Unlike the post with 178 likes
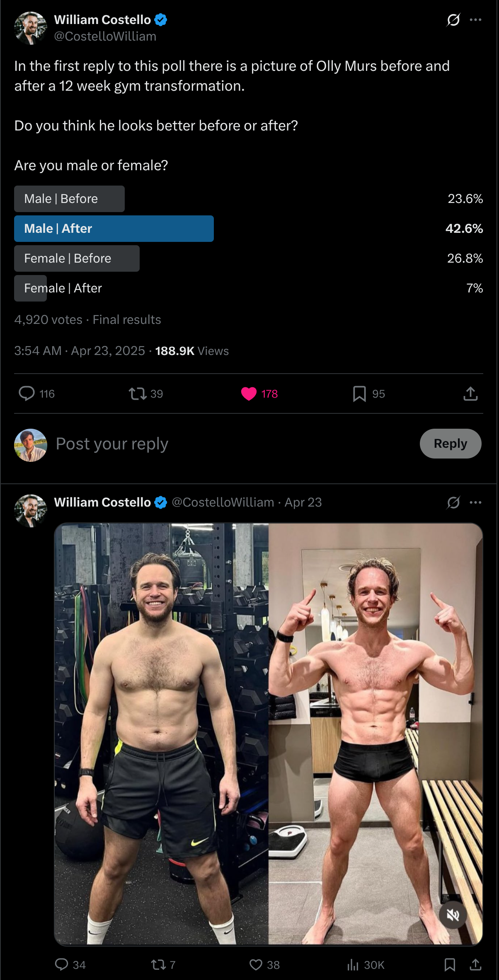Viewport: 499px width, 980px height. tap(249, 393)
